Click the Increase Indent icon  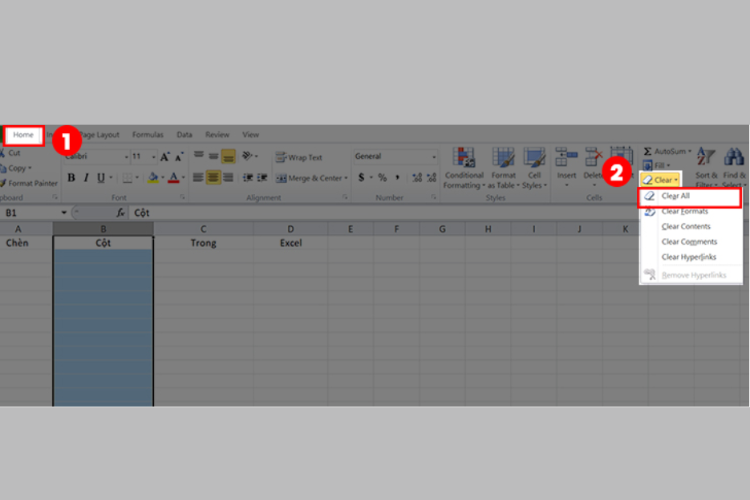(262, 178)
